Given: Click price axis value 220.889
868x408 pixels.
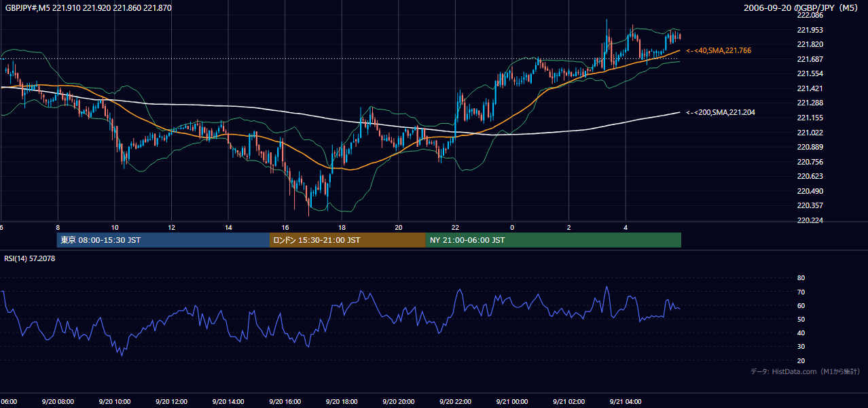Looking at the screenshot, I should point(810,147).
